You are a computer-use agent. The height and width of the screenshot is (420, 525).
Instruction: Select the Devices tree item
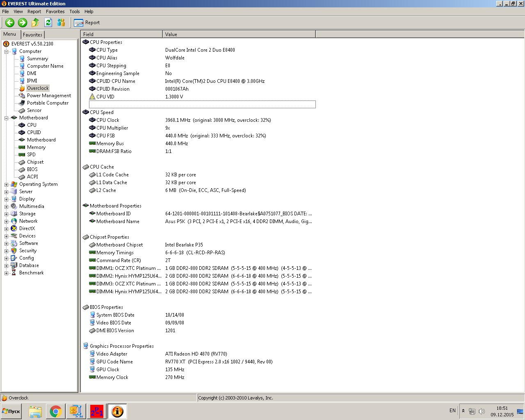point(27,236)
